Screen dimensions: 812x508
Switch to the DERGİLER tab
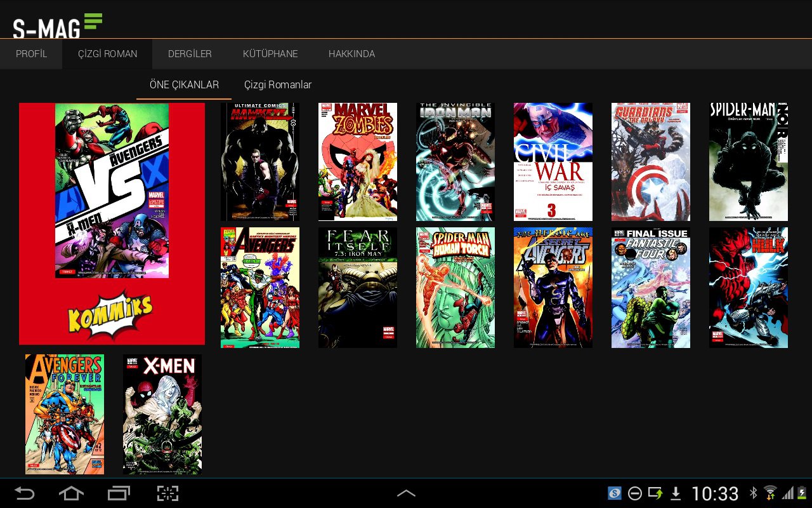pos(190,54)
